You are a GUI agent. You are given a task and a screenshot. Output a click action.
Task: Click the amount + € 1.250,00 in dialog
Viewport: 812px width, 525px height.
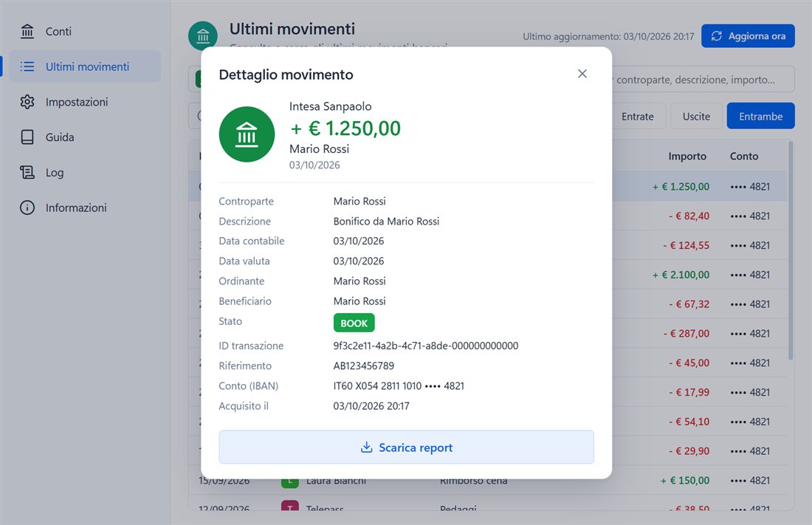(345, 128)
